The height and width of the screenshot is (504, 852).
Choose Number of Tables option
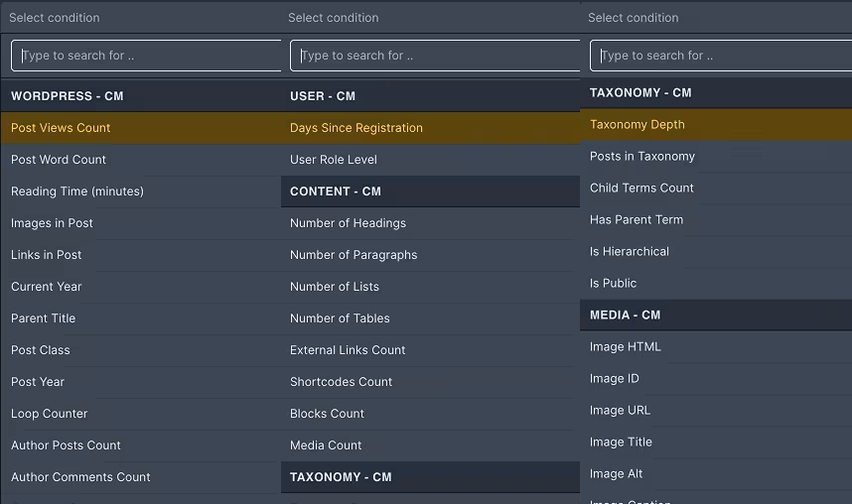[430, 318]
